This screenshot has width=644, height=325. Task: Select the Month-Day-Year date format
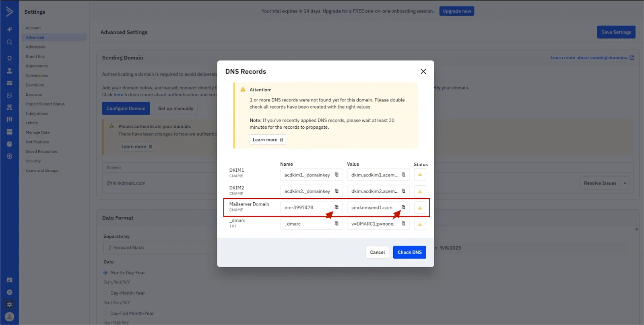[105, 273]
